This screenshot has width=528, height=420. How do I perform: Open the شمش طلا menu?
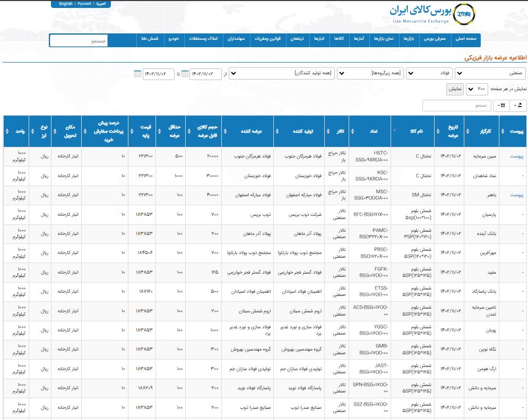[150, 39]
